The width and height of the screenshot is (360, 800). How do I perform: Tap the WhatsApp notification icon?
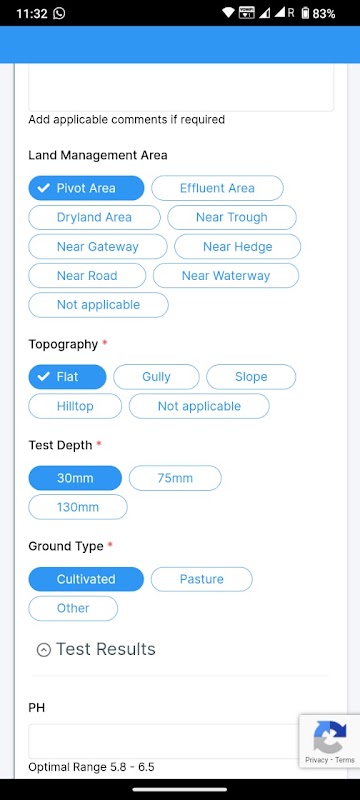[59, 13]
